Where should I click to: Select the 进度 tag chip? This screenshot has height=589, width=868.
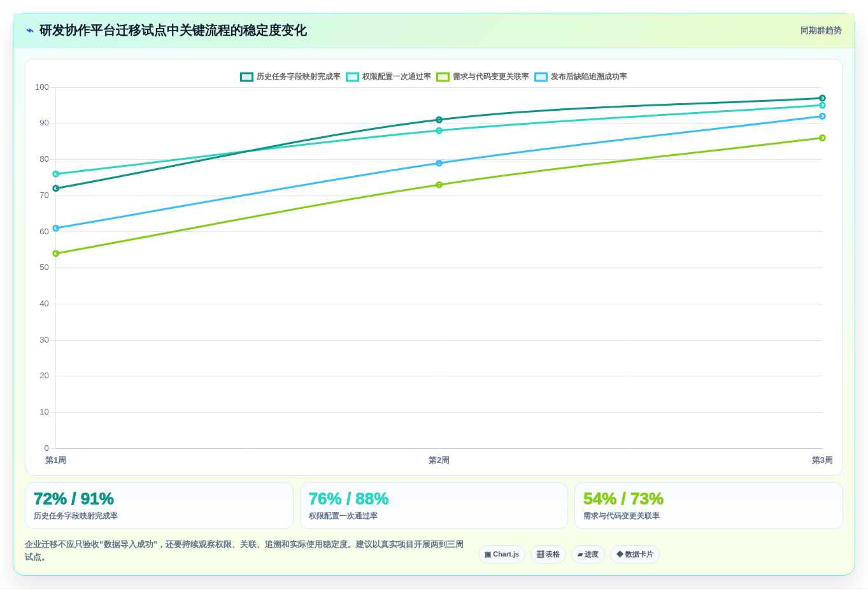point(588,555)
